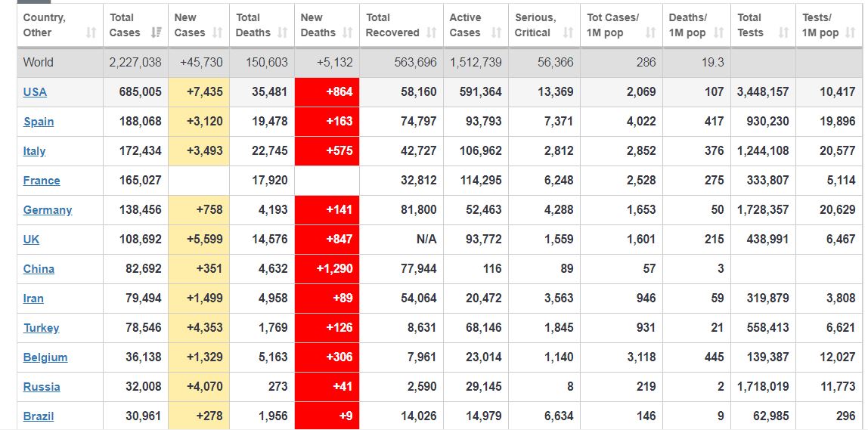The width and height of the screenshot is (868, 430).
Task: Sort table by Total Deaths arrow icon
Action: (x=283, y=32)
